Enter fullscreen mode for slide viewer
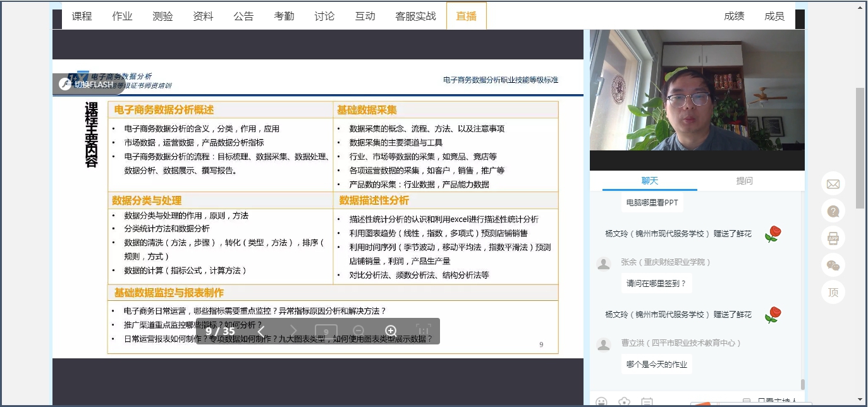 [x=423, y=331]
